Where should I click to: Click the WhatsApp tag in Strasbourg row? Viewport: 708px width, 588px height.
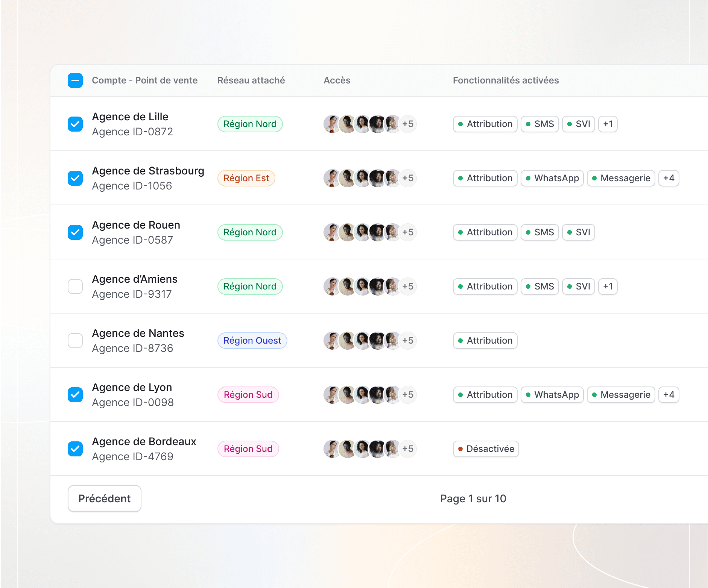(552, 178)
